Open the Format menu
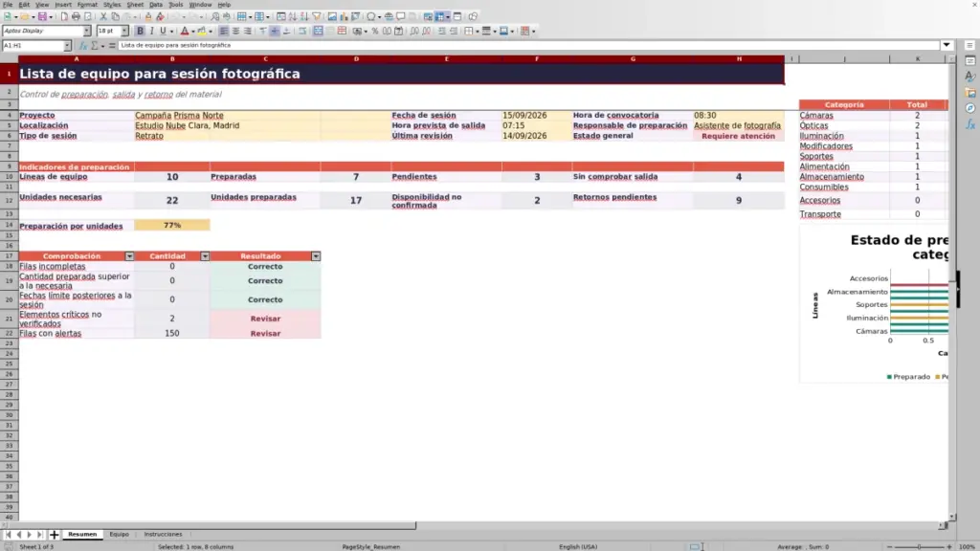 point(87,5)
